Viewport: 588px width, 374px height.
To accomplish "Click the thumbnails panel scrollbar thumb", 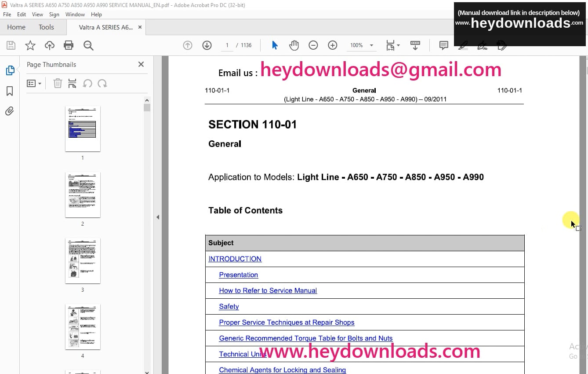I will click(147, 107).
